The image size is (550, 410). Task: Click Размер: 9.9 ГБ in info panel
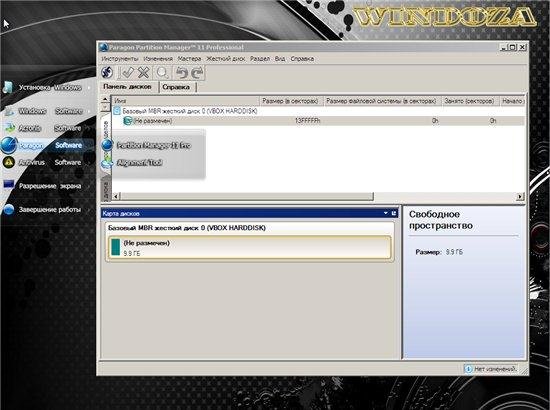click(439, 252)
